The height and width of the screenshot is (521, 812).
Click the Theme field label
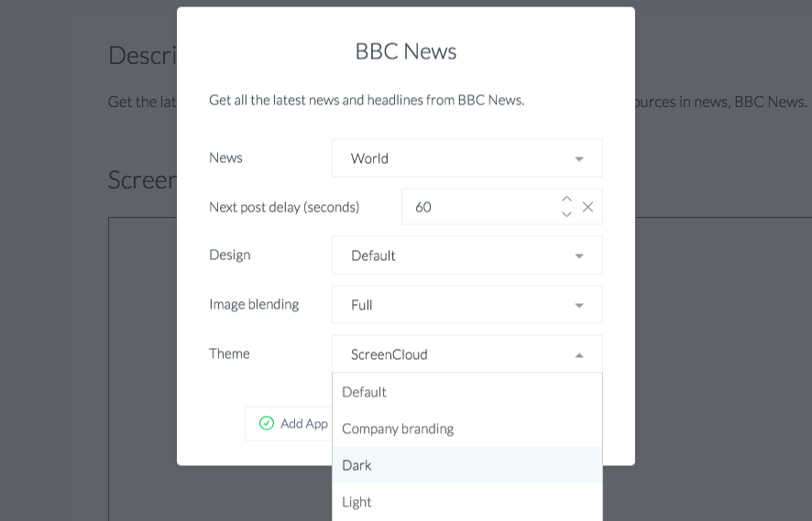click(229, 353)
